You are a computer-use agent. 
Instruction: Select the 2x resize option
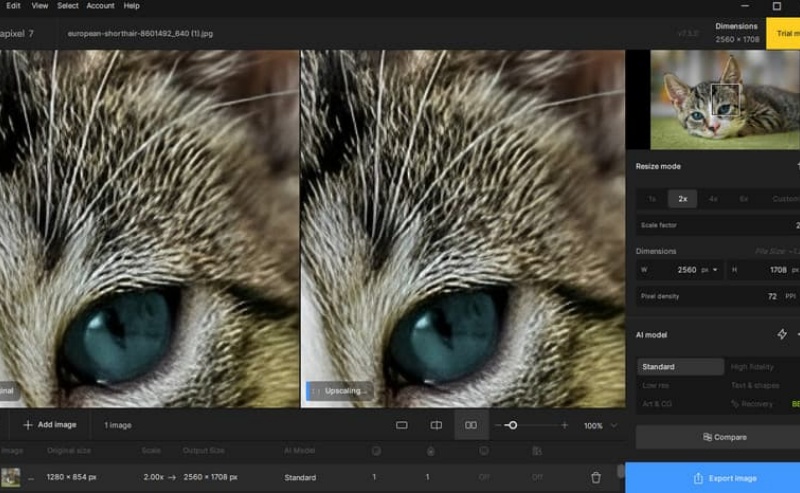[683, 198]
